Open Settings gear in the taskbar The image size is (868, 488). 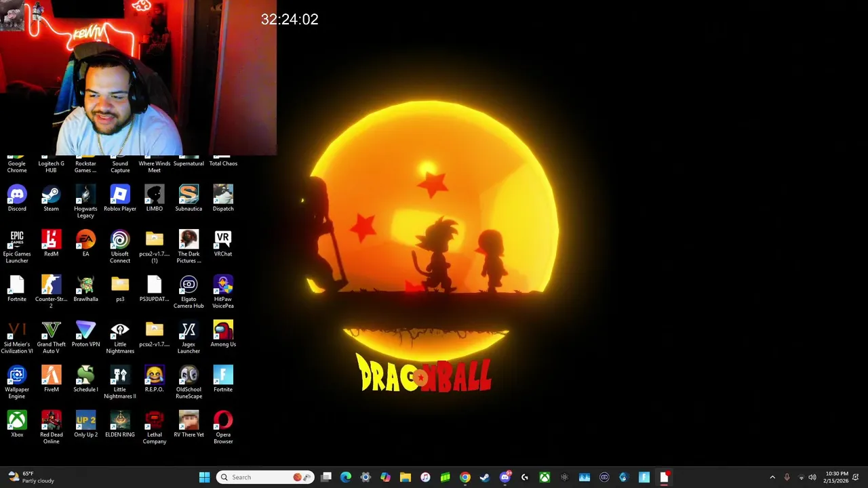click(x=366, y=477)
